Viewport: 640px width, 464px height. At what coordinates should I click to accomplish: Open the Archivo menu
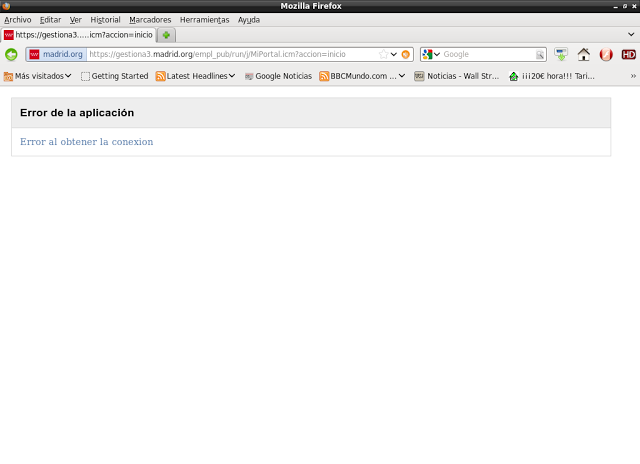(x=18, y=19)
